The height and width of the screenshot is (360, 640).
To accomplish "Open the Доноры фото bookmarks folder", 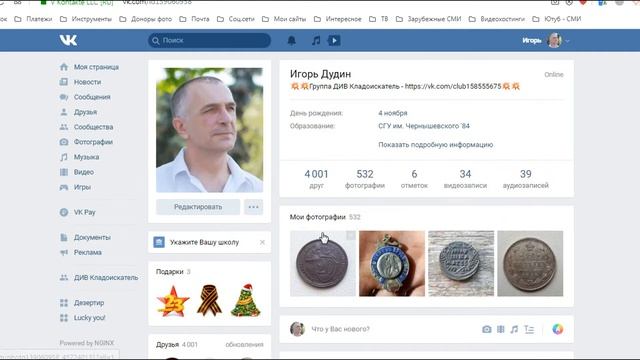I will tap(146, 19).
